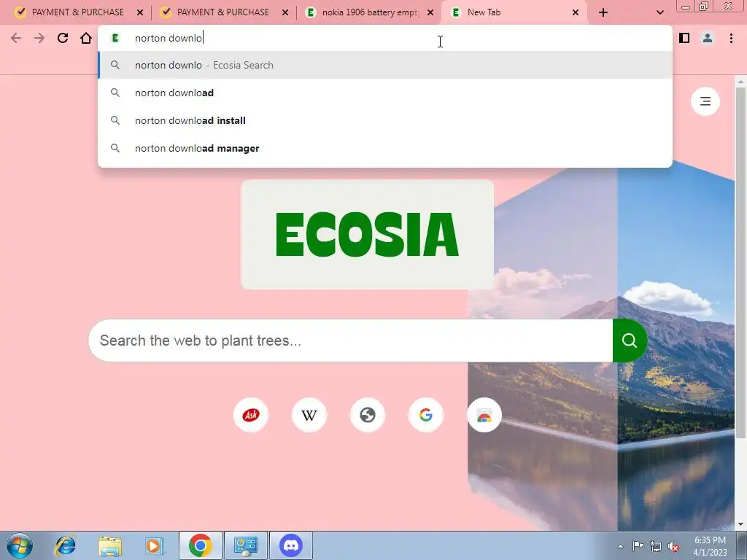
Task: Click the browser forward arrow
Action: (x=39, y=38)
